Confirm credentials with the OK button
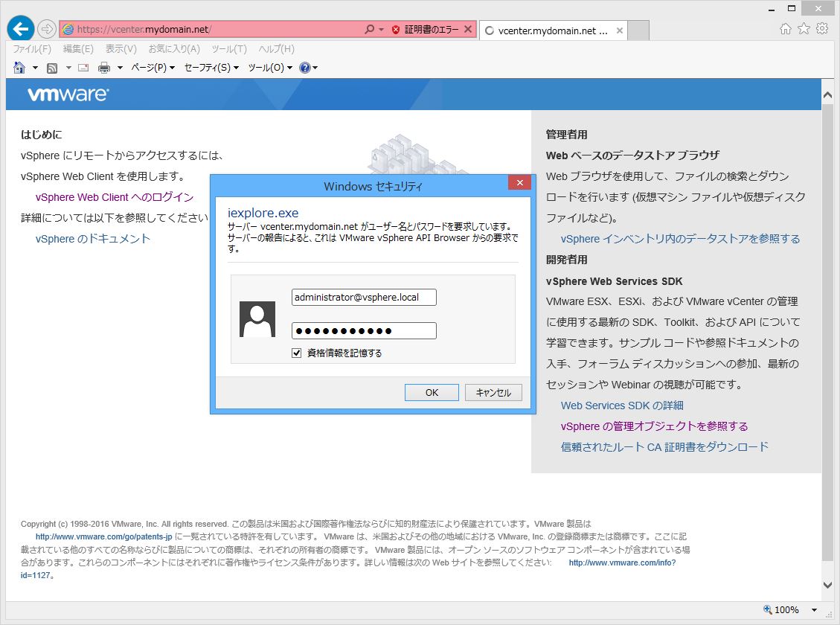 [432, 393]
